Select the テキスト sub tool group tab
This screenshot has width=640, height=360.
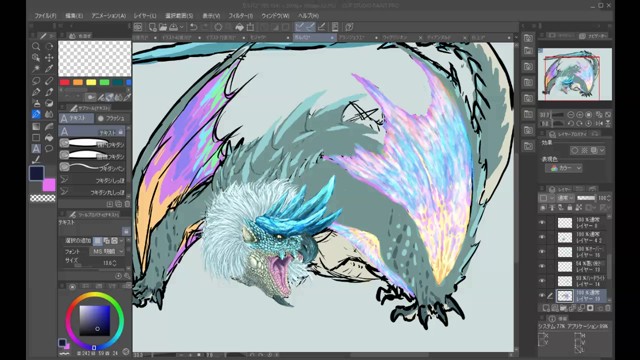click(77, 118)
